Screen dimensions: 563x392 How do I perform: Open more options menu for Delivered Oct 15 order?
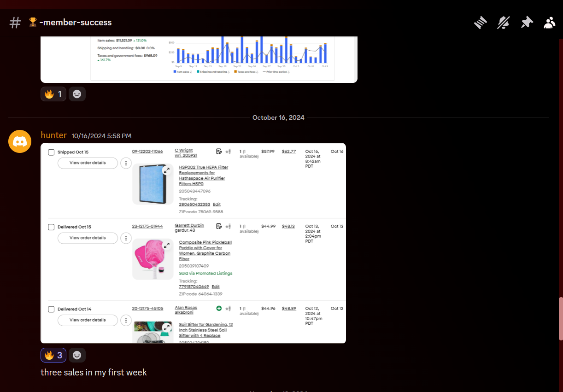tap(126, 238)
